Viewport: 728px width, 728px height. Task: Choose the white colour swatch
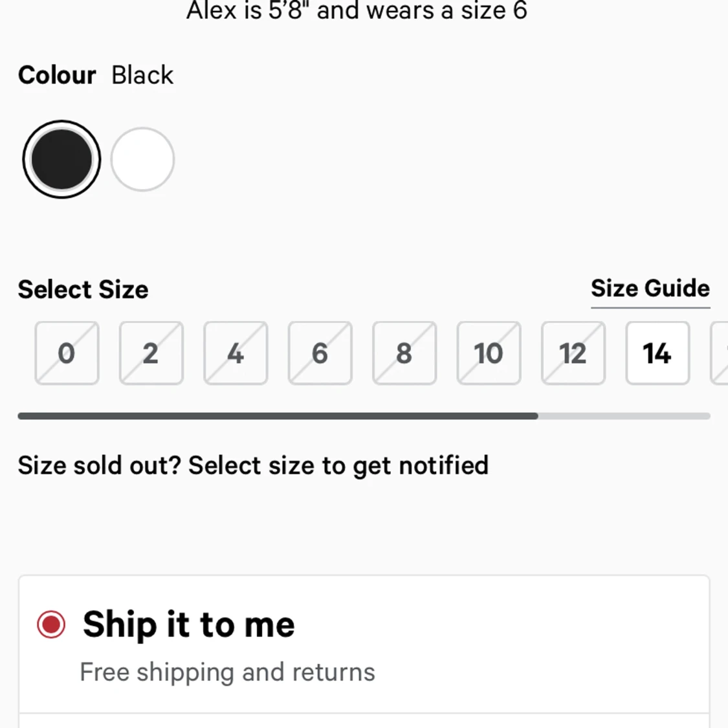point(142,159)
